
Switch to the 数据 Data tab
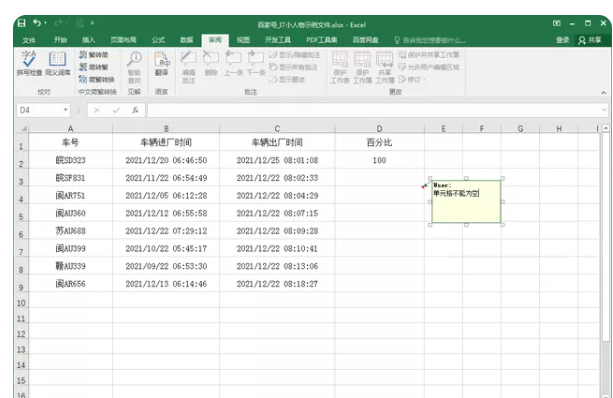pos(186,40)
